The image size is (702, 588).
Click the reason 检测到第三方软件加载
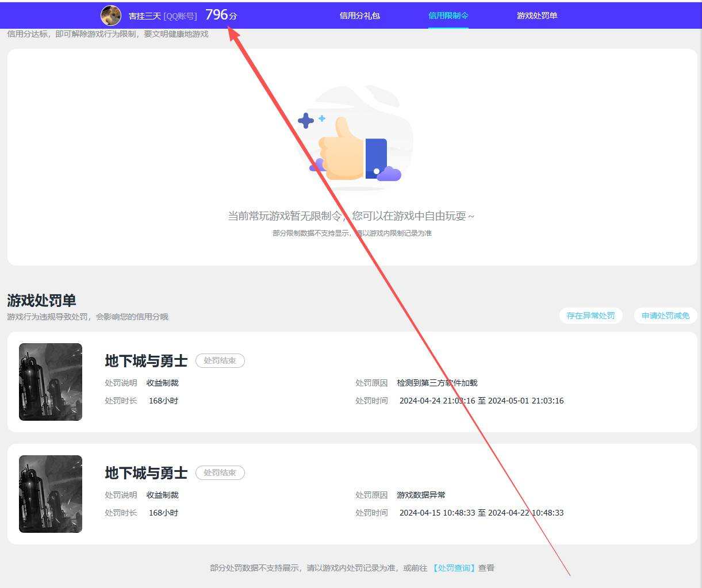(437, 383)
